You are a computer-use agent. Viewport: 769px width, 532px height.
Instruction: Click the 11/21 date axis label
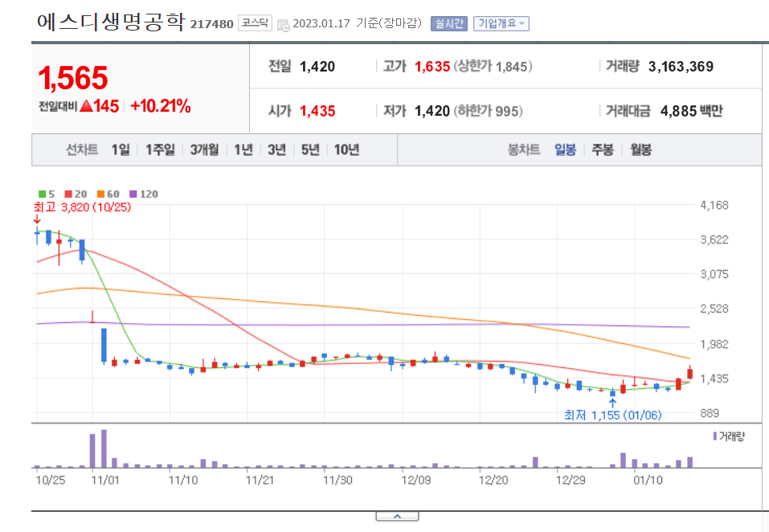260,480
